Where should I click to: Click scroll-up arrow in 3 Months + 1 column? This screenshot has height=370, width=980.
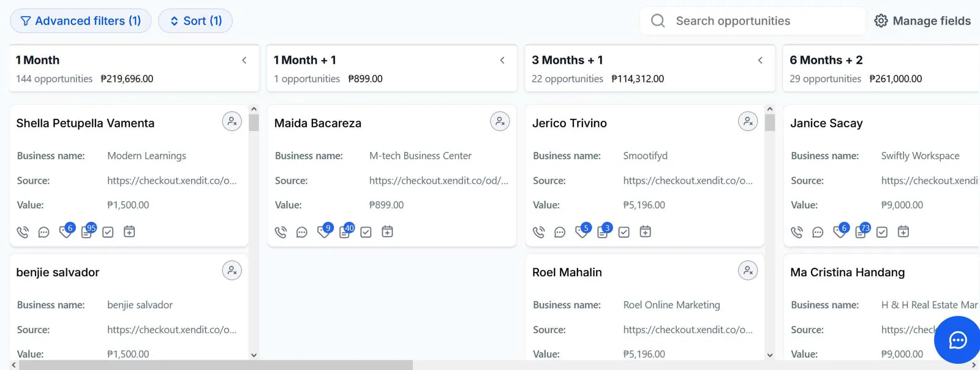tap(770, 109)
